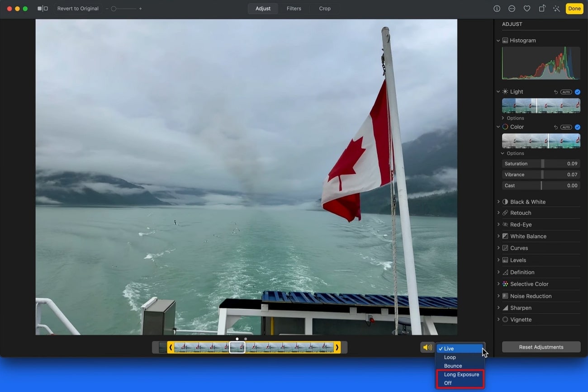Click the Light preview thumbnail strip
Screen dimensions: 588x392
tap(541, 105)
